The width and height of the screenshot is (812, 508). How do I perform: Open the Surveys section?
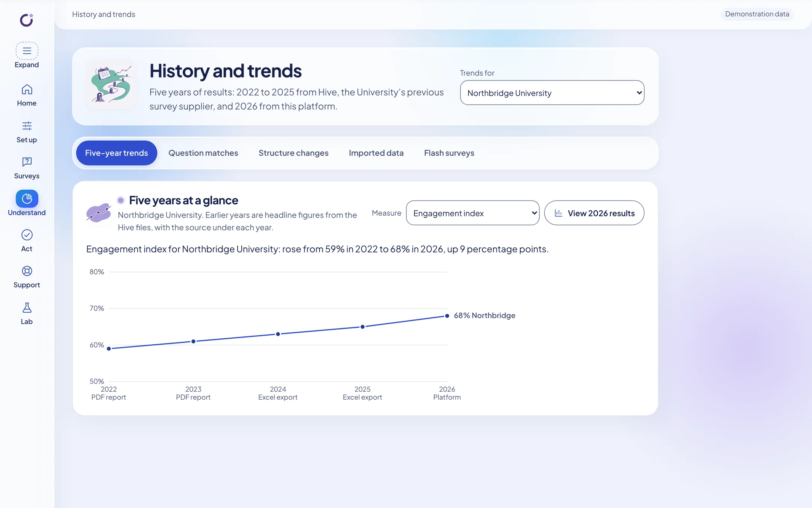pos(27,168)
